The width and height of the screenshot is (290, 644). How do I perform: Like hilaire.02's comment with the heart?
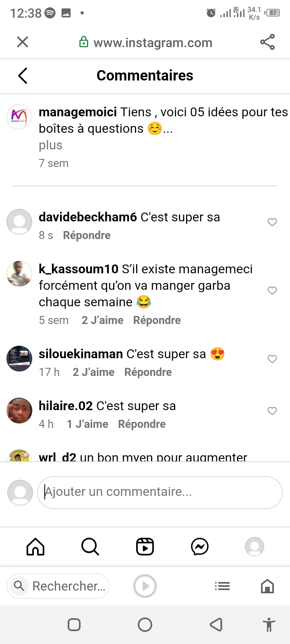pyautogui.click(x=272, y=411)
